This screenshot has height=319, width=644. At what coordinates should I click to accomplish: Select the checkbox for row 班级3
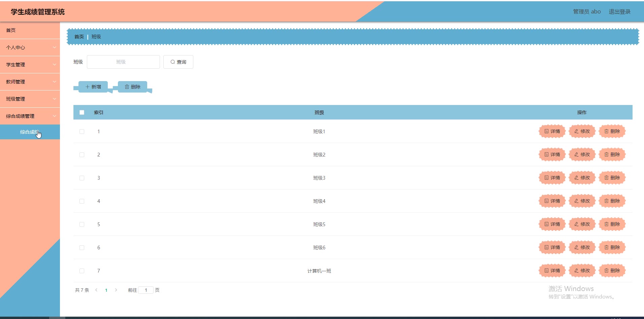(82, 178)
